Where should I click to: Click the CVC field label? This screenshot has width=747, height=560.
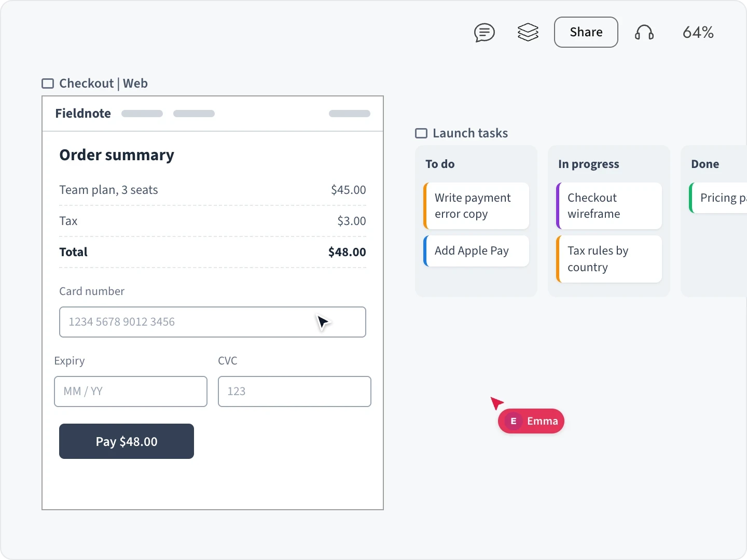tap(227, 361)
